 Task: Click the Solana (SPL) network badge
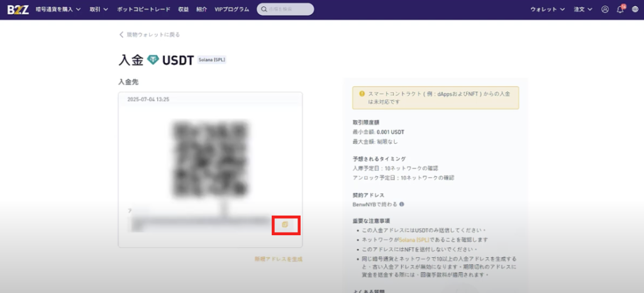[211, 60]
